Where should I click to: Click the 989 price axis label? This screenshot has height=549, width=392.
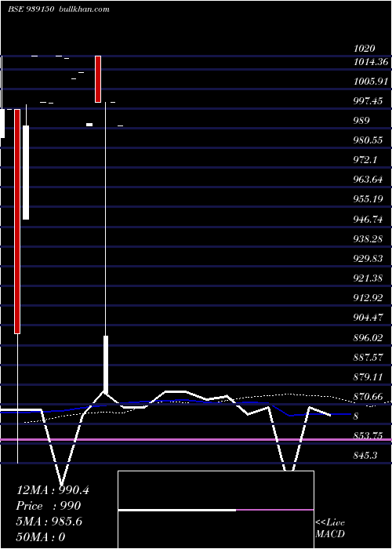(361, 121)
